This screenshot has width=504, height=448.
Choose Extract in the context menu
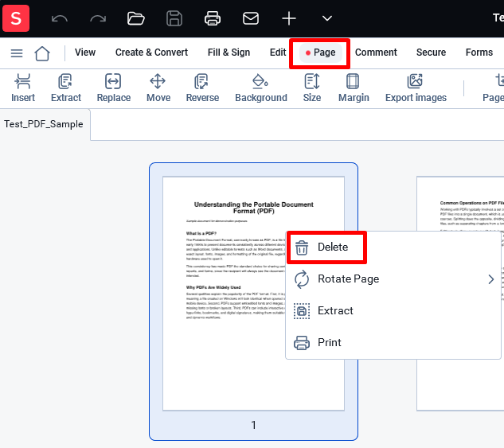pos(393,310)
